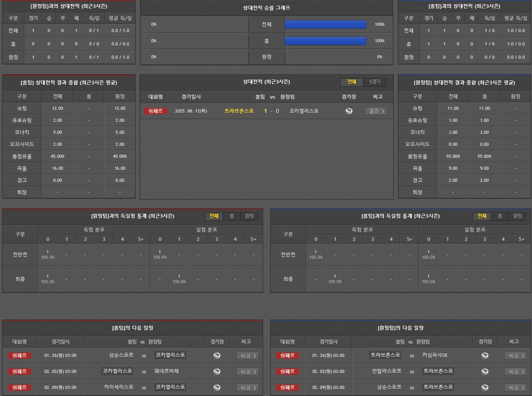
Task: Click stadium icon in 삼순스포르 vs 코카엘리스포 row
Action: (217, 356)
